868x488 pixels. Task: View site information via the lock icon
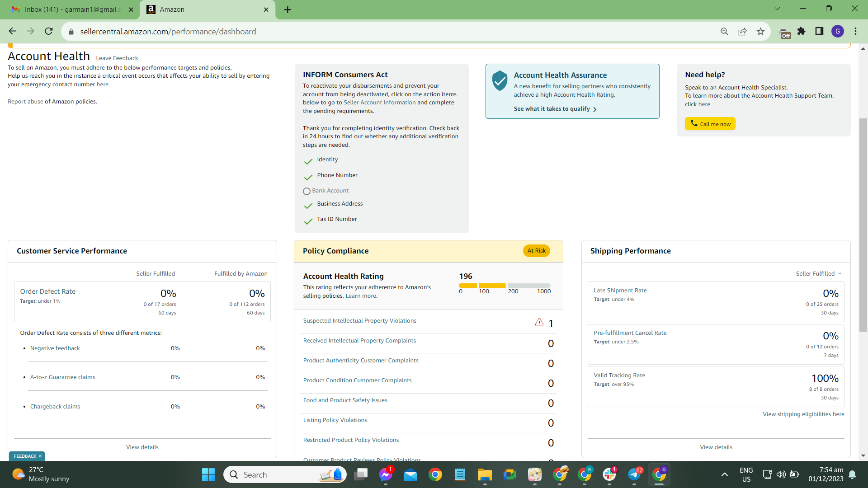point(71,32)
